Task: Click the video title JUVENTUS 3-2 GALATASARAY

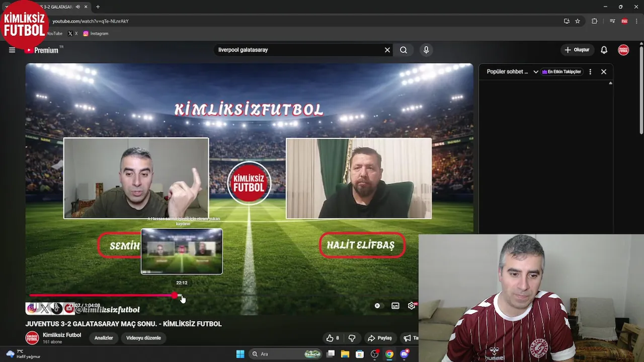Action: tap(124, 324)
